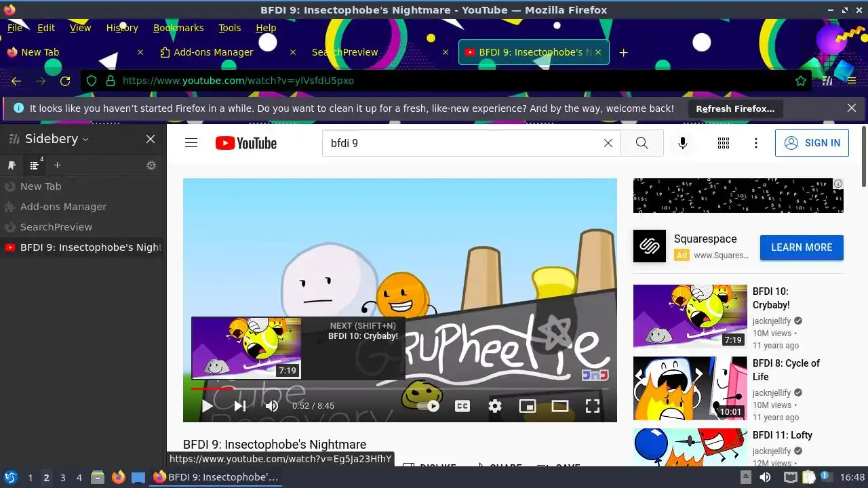The height and width of the screenshot is (488, 868).
Task: Dismiss the Refresh Firefox notification bar
Action: 852,108
